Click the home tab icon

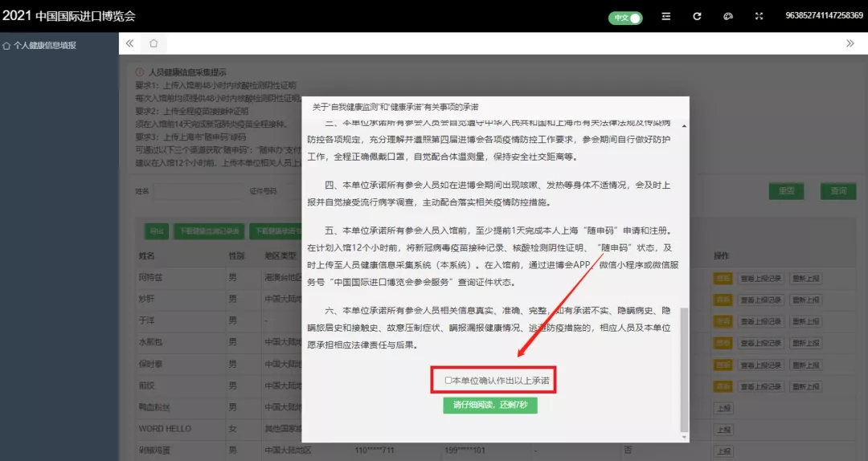click(154, 43)
